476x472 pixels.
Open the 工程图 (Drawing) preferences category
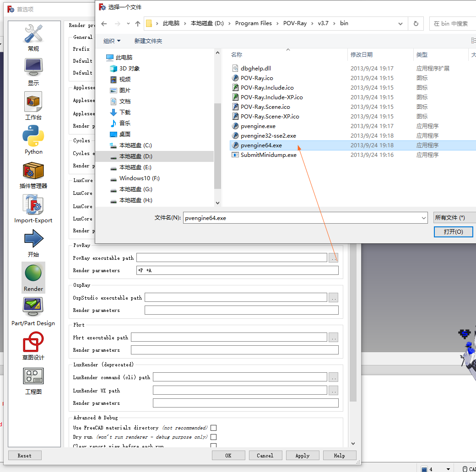pos(33,381)
